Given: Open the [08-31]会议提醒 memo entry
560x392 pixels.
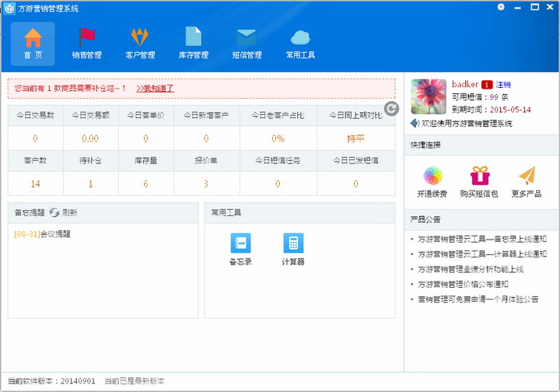Looking at the screenshot, I should pyautogui.click(x=43, y=234).
